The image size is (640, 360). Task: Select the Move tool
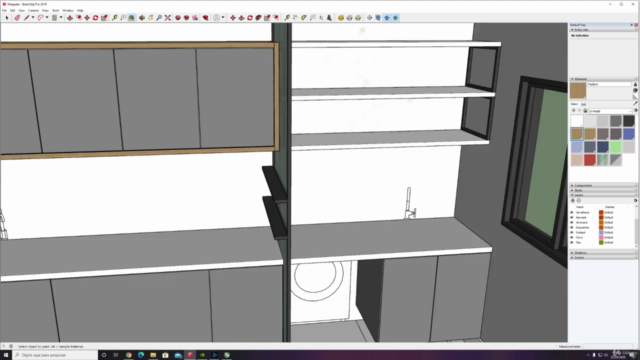point(87,18)
